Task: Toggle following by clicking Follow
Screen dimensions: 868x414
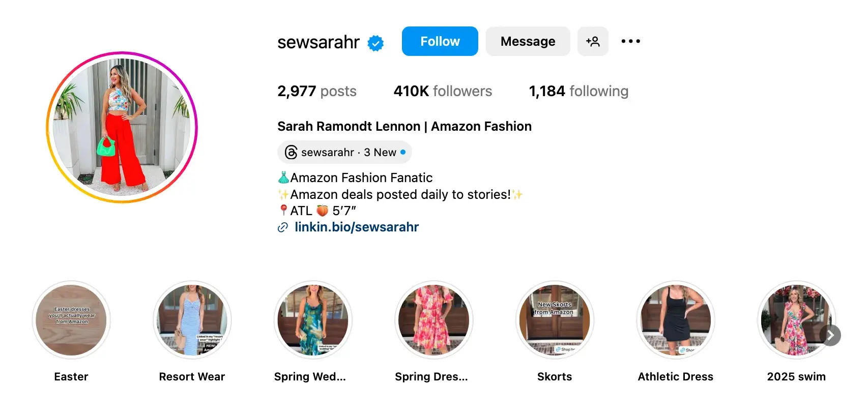Action: point(440,41)
